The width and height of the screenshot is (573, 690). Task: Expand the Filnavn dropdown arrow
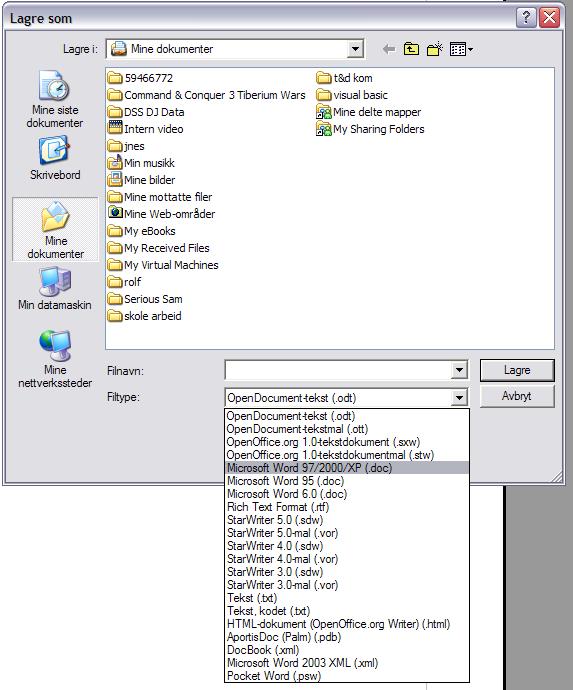click(x=459, y=370)
